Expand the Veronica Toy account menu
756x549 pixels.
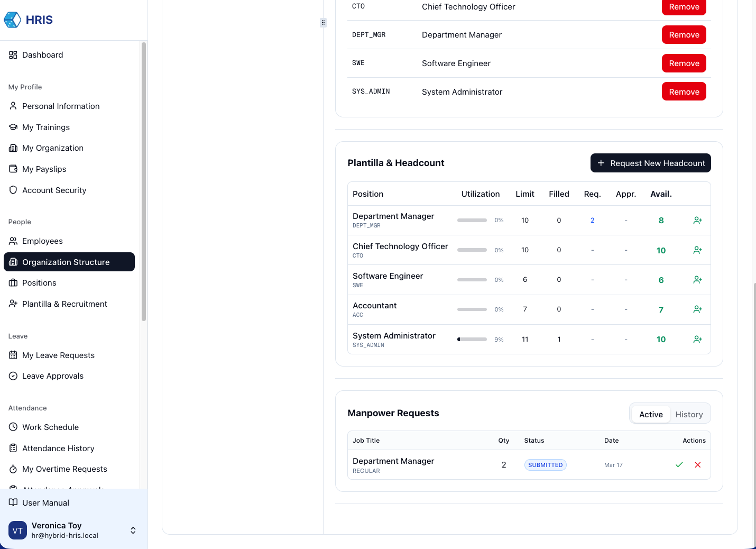click(133, 530)
